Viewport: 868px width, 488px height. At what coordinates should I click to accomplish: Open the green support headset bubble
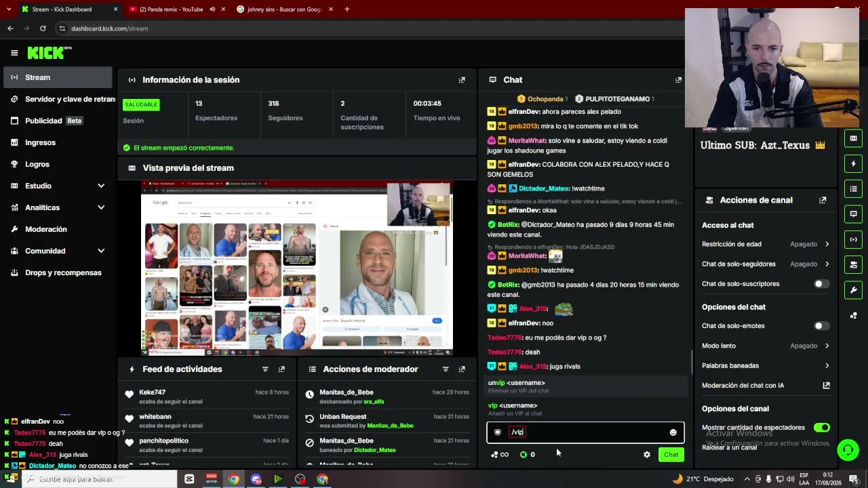point(848,450)
